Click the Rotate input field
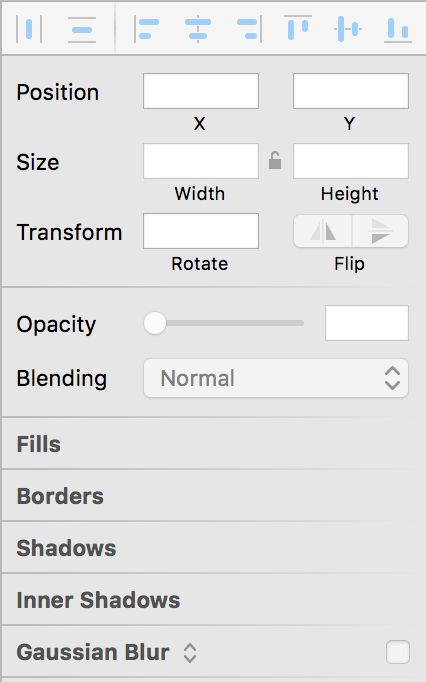Screen dimensions: 426x682 point(201,231)
